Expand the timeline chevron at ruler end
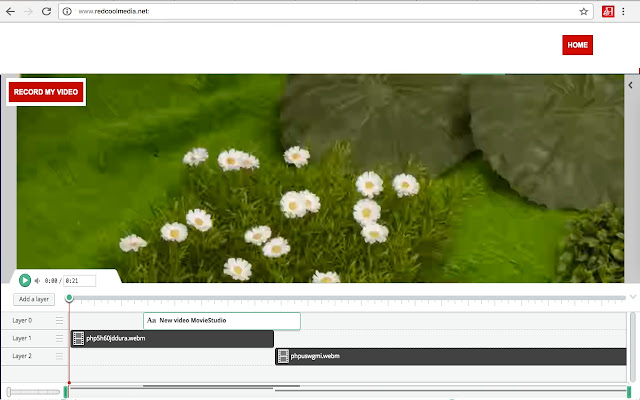The width and height of the screenshot is (640, 400). [x=633, y=297]
